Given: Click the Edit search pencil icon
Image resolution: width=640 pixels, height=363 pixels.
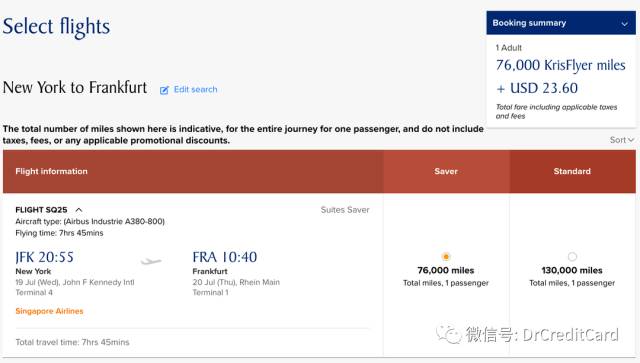Looking at the screenshot, I should [x=164, y=90].
